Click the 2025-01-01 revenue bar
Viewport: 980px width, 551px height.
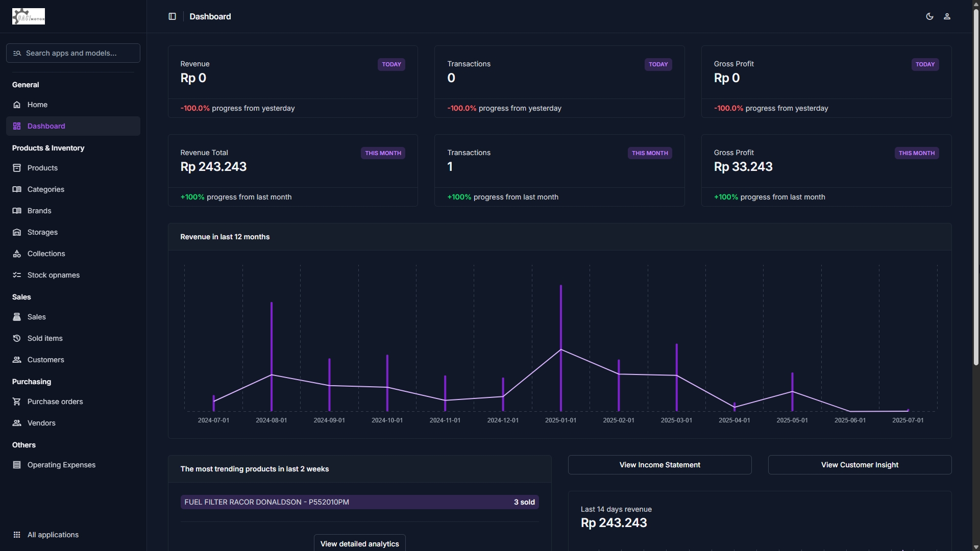point(560,348)
